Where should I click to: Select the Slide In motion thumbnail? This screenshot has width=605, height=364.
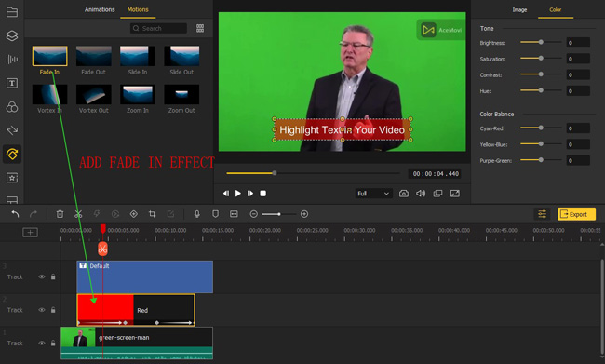point(138,56)
